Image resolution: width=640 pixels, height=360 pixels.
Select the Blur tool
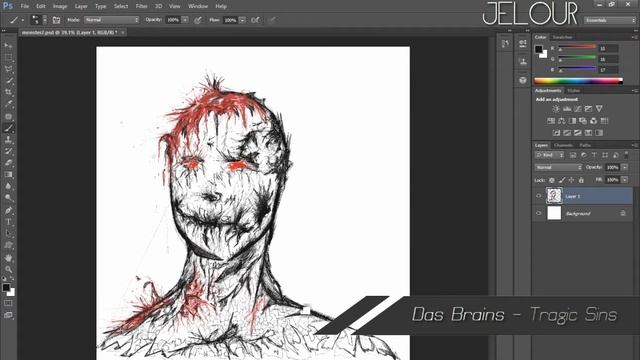(x=8, y=187)
